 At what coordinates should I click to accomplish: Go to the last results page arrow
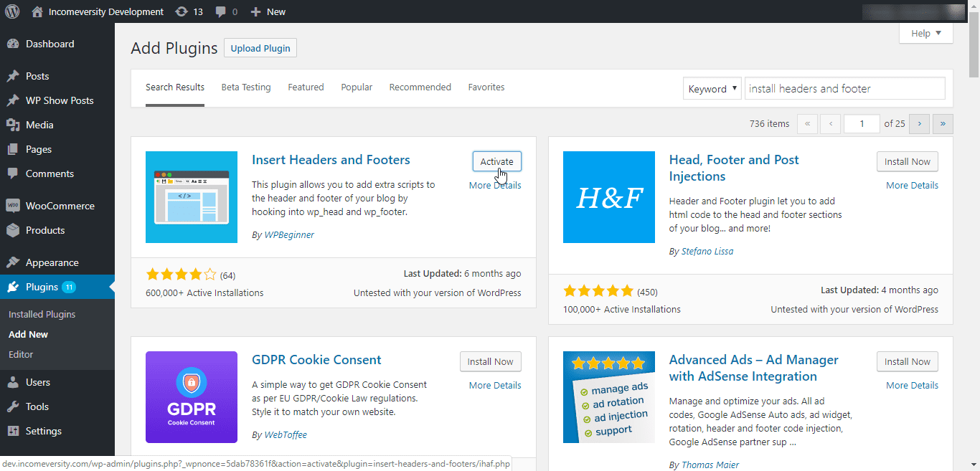(943, 123)
